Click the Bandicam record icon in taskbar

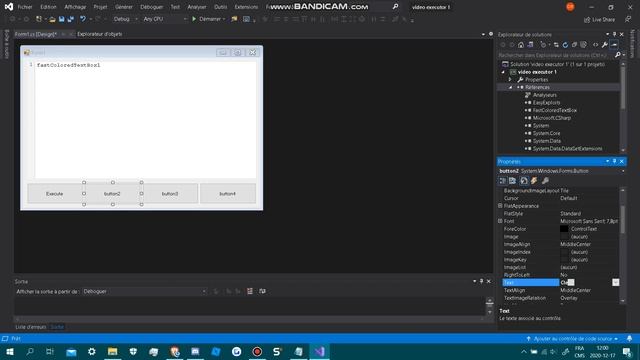pos(257,352)
